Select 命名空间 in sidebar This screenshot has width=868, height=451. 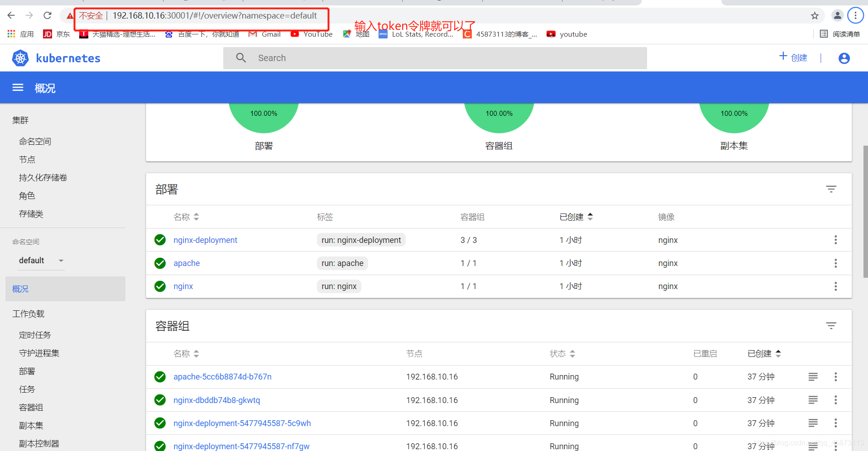35,142
